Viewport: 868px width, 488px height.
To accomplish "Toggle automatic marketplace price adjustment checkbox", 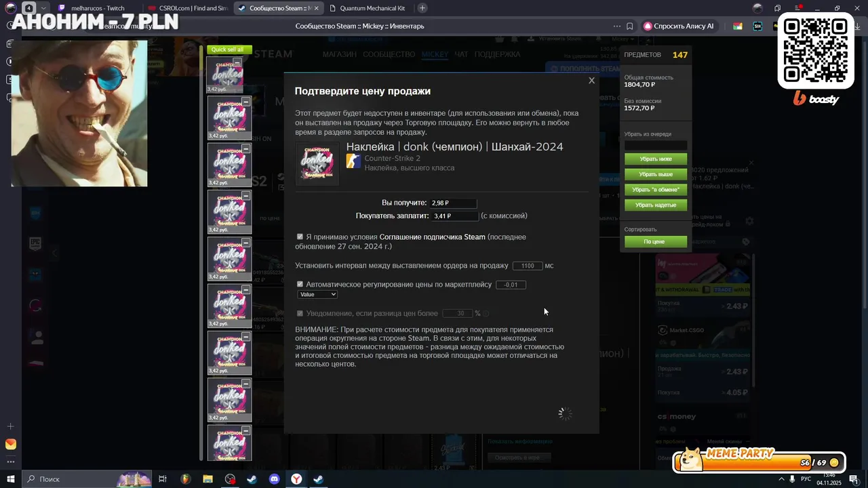I will (x=300, y=284).
